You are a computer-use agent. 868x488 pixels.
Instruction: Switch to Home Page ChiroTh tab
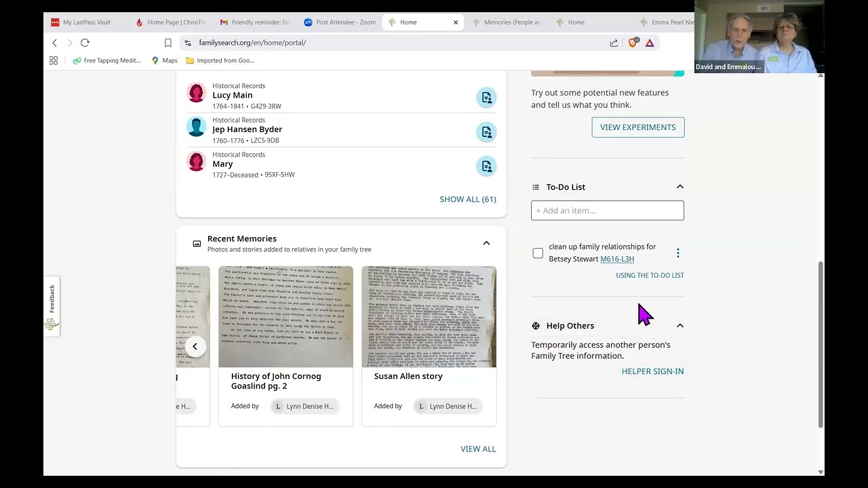pos(170,22)
